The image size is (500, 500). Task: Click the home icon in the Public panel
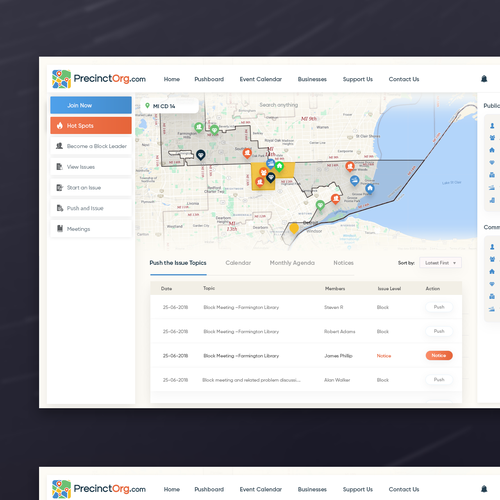point(492,150)
